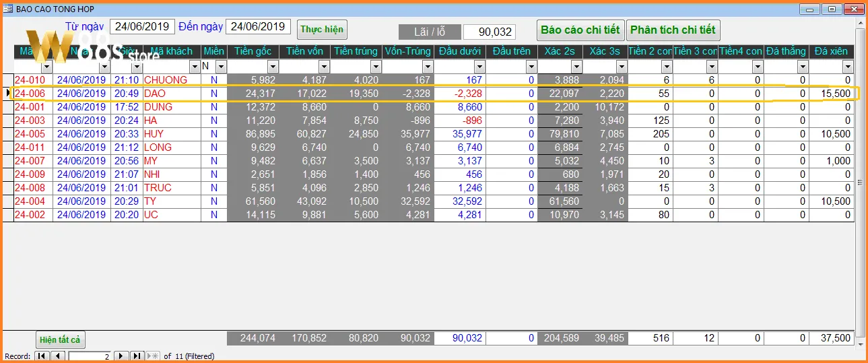Go to first record navigation button
868x363 pixels.
tap(41, 356)
